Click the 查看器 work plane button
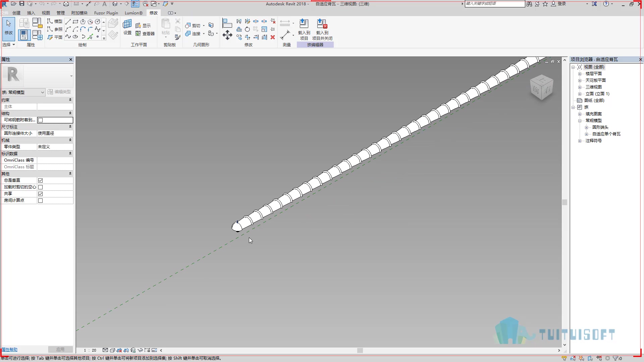This screenshot has height=362, width=644. coord(145,34)
